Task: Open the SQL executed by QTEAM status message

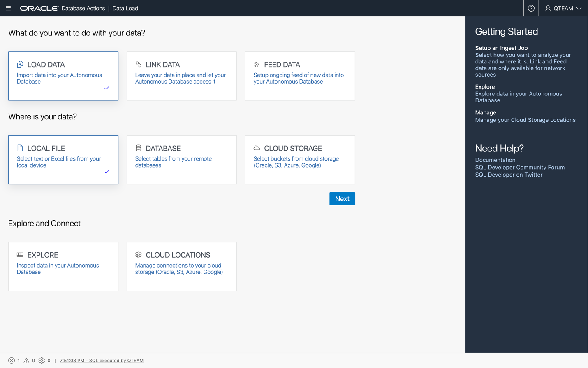Action: (x=102, y=361)
